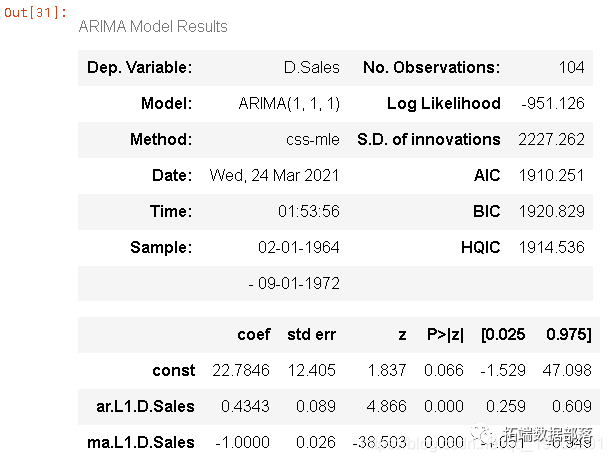Click the HQIC value 1914.536
Image resolution: width=612 pixels, height=462 pixels.
(551, 248)
